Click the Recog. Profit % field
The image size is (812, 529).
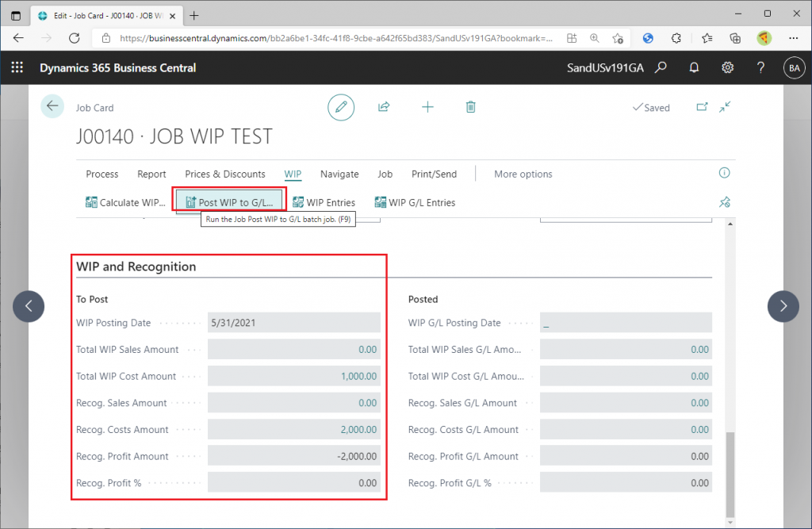pyautogui.click(x=293, y=484)
